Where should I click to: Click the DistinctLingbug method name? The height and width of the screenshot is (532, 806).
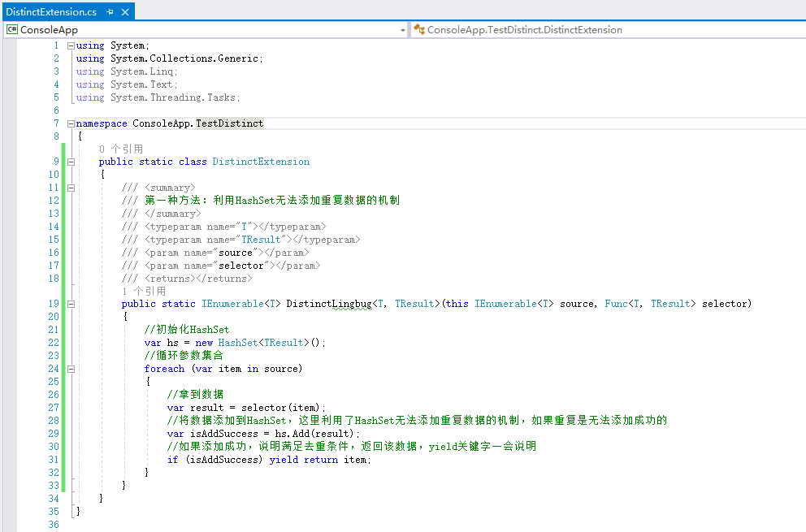tap(329, 304)
